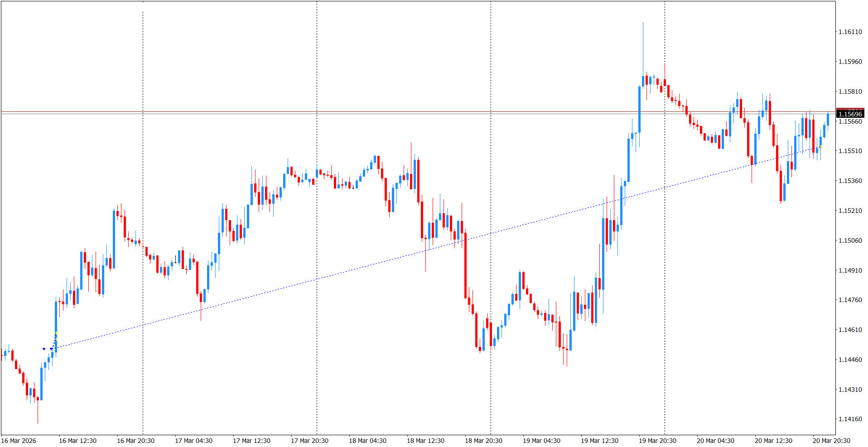Click the 1.14460 price axis label
The height and width of the screenshot is (447, 868).
click(x=850, y=360)
